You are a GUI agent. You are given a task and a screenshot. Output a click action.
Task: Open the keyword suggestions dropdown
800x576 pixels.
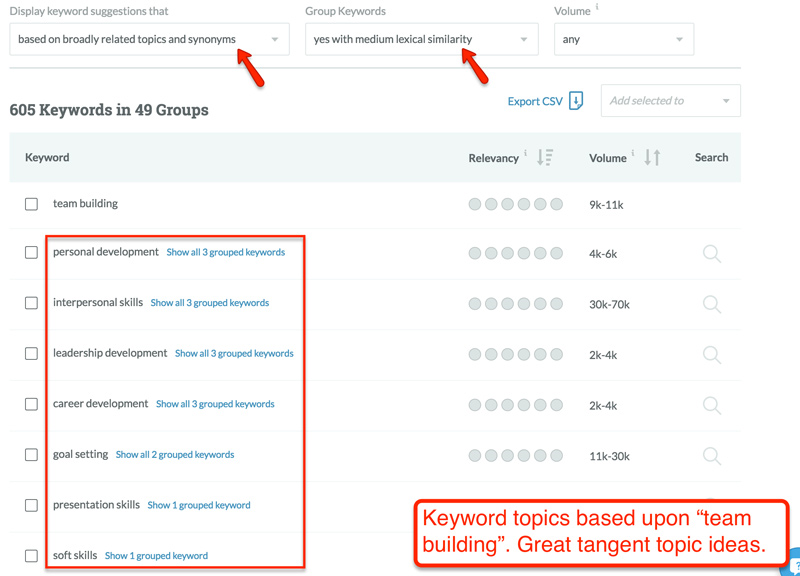[148, 39]
